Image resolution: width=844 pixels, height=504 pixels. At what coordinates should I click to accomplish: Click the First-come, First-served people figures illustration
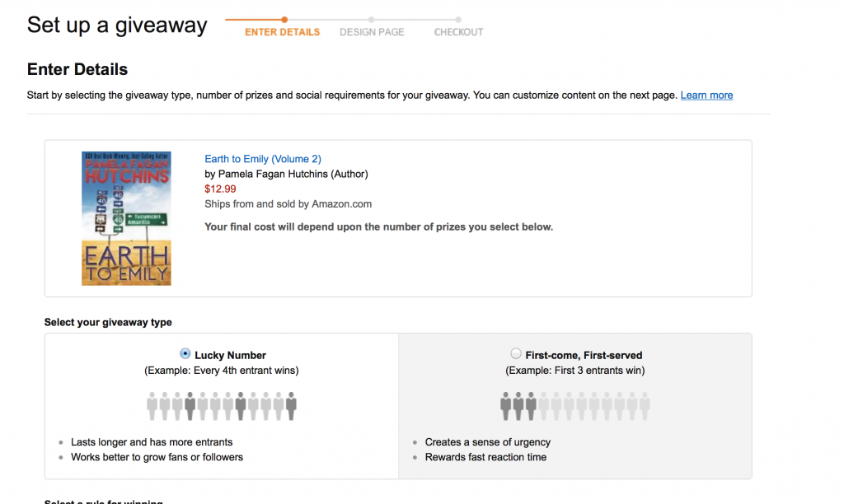pyautogui.click(x=574, y=406)
